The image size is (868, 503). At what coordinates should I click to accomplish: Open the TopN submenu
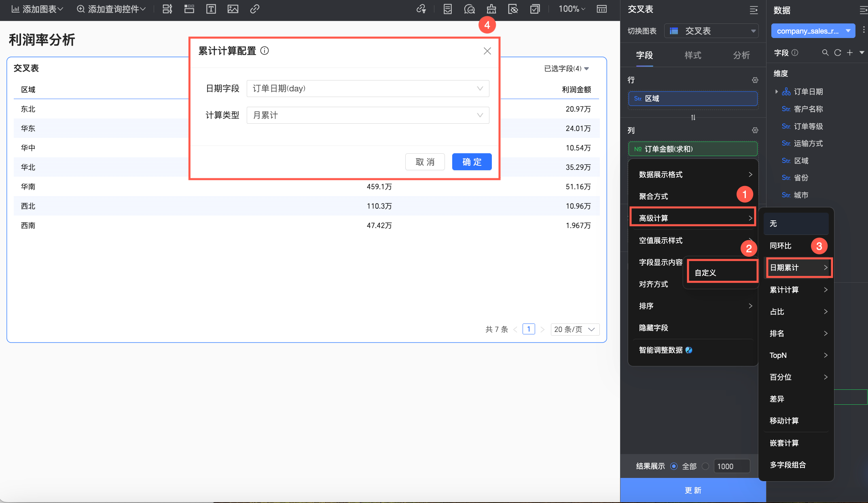796,355
